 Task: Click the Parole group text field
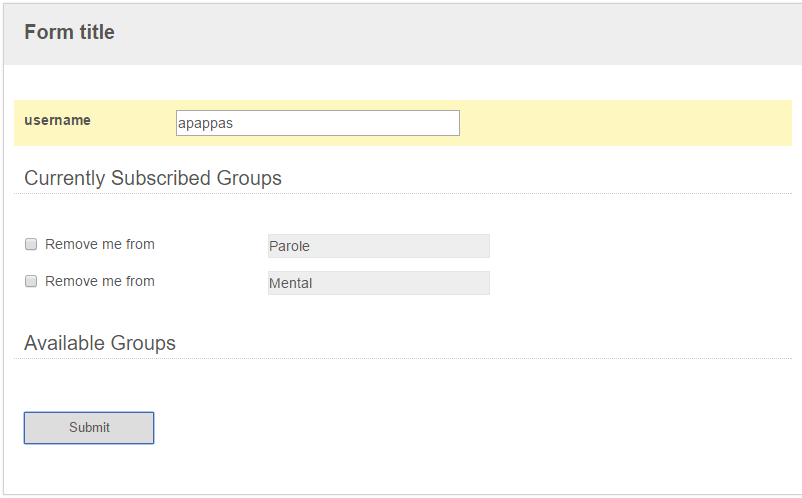point(379,246)
